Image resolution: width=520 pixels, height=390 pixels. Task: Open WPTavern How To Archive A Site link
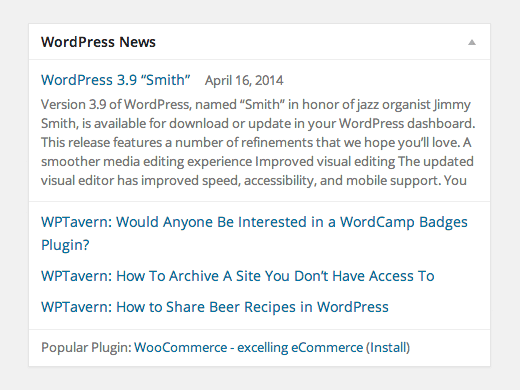coord(238,276)
